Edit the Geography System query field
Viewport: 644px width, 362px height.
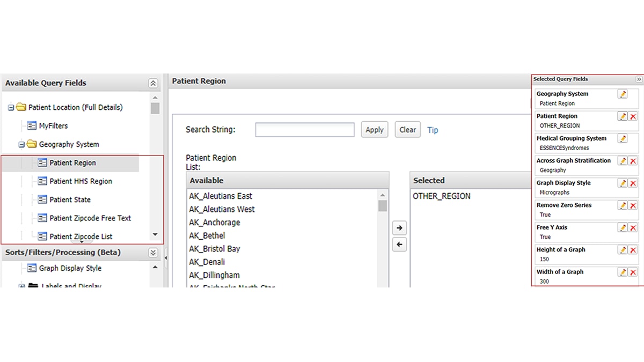[623, 94]
